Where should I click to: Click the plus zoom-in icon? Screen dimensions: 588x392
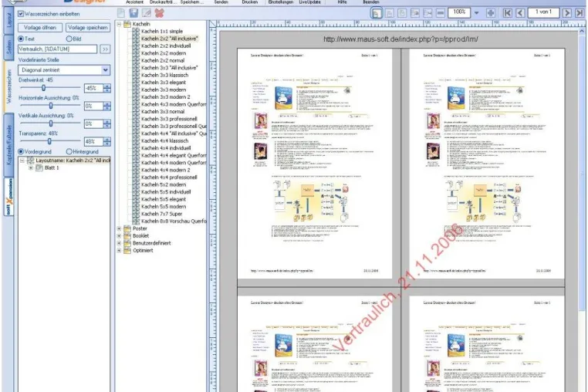coord(491,13)
